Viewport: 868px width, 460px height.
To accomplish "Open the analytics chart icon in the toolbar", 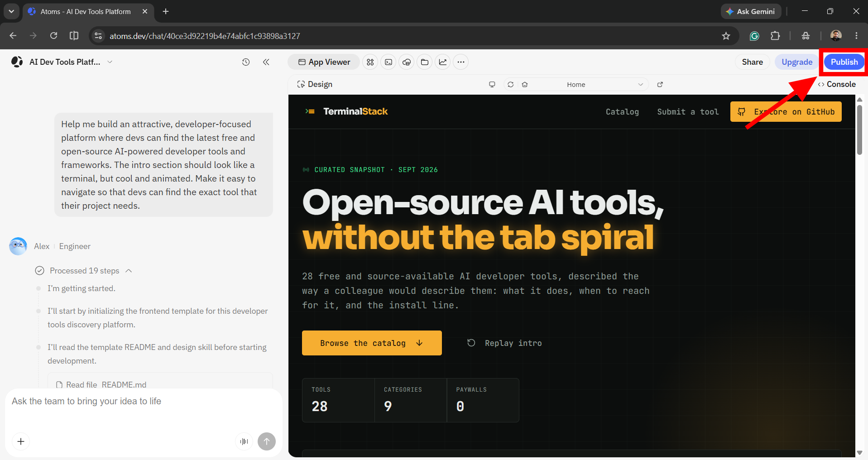I will 443,62.
